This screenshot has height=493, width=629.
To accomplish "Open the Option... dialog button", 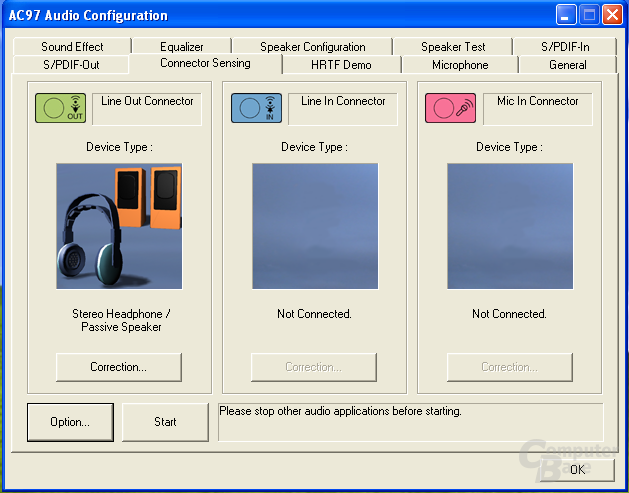I will click(70, 422).
